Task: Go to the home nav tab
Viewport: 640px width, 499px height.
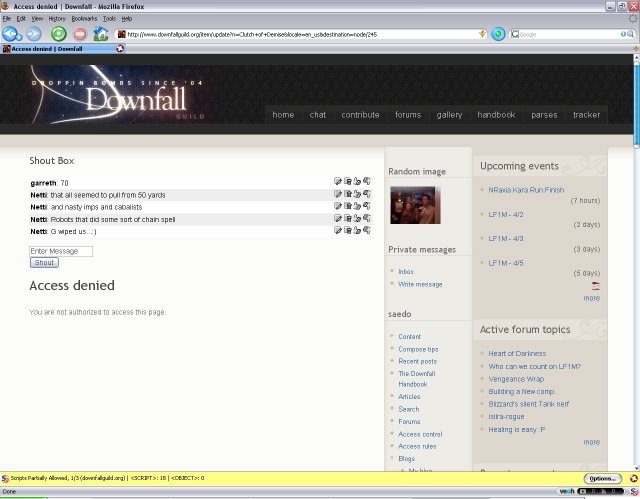Action: click(283, 115)
